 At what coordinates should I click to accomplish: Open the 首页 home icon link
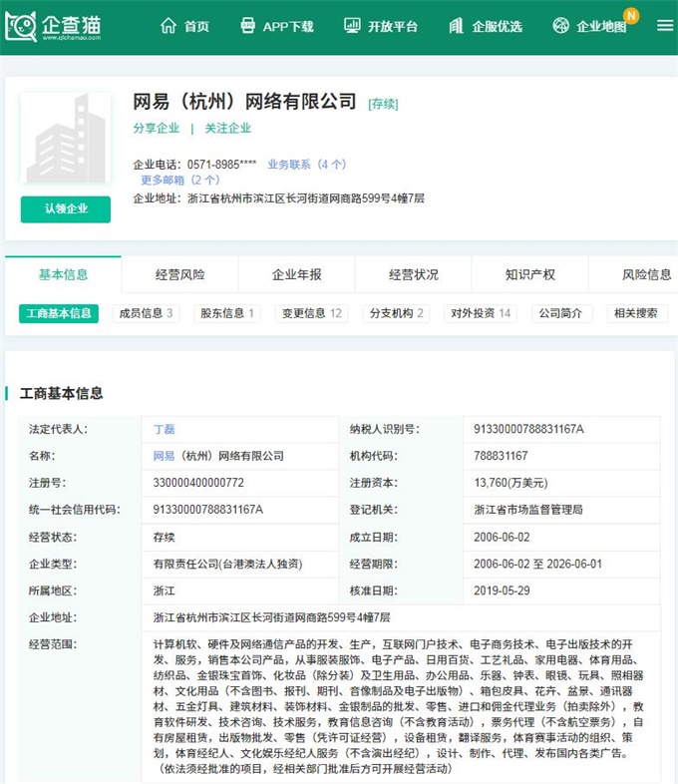click(184, 26)
